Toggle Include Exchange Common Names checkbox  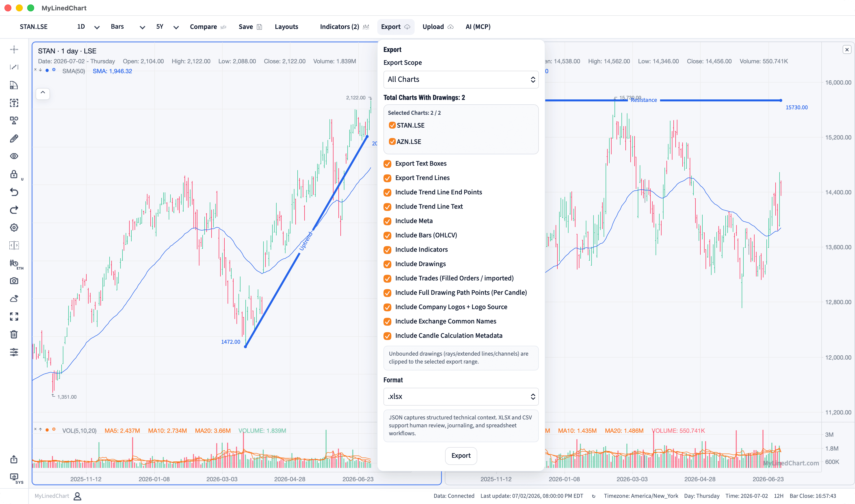tap(387, 322)
